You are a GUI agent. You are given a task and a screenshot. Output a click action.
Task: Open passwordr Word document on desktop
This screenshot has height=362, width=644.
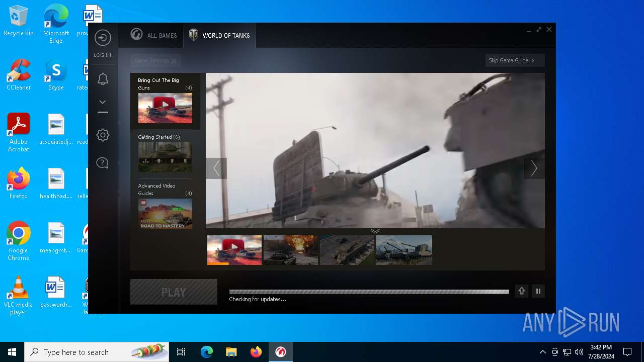56,292
